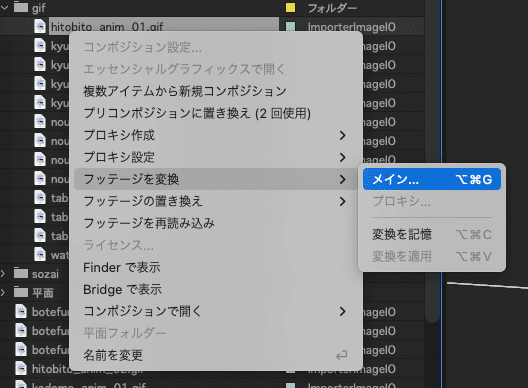Select the hitobito_anim_01.gif file name

point(107,27)
